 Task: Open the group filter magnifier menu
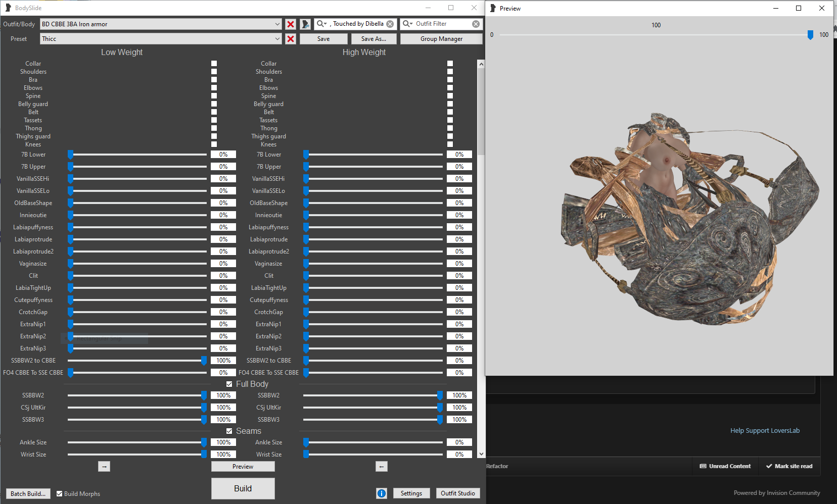click(x=321, y=24)
